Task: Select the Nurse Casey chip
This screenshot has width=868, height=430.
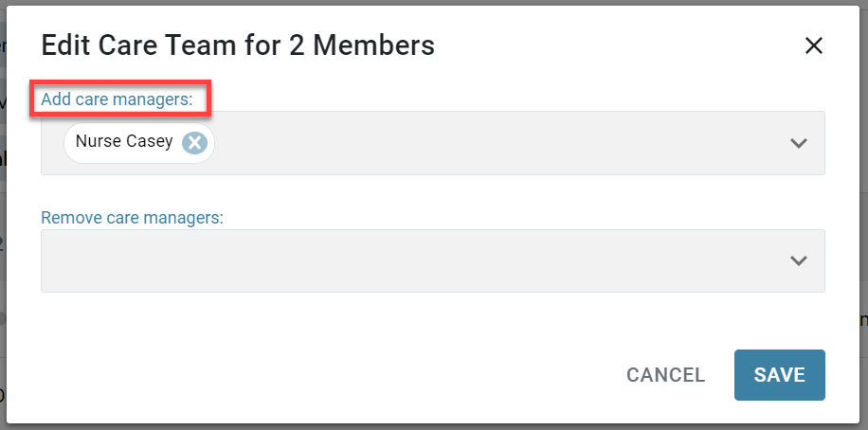Action: pyautogui.click(x=139, y=143)
